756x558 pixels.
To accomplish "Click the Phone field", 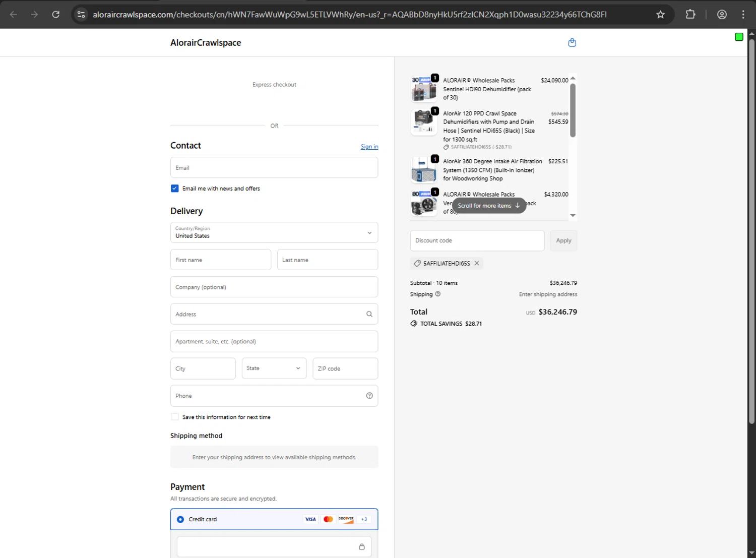I will pos(274,396).
